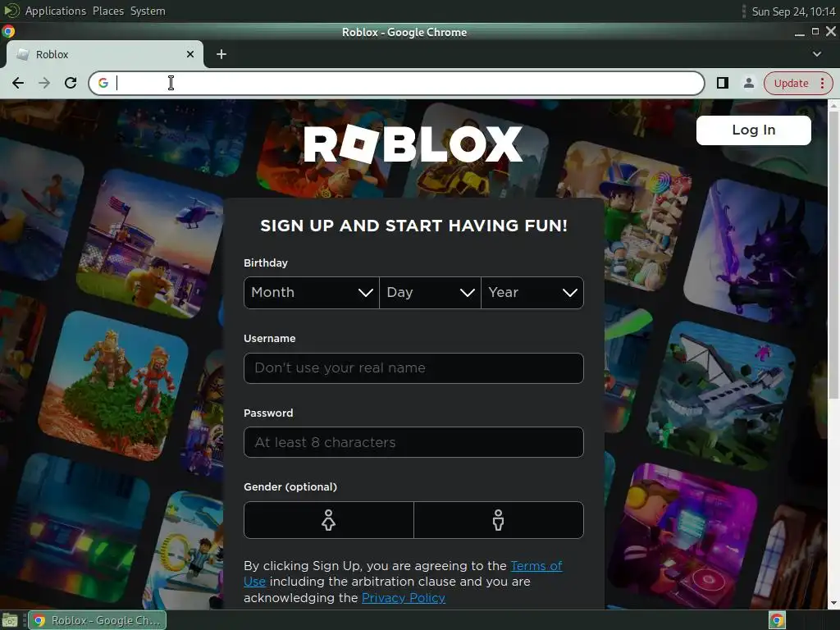Click the Roblox - Google Chrome taskbar item
840x630 pixels.
98,620
